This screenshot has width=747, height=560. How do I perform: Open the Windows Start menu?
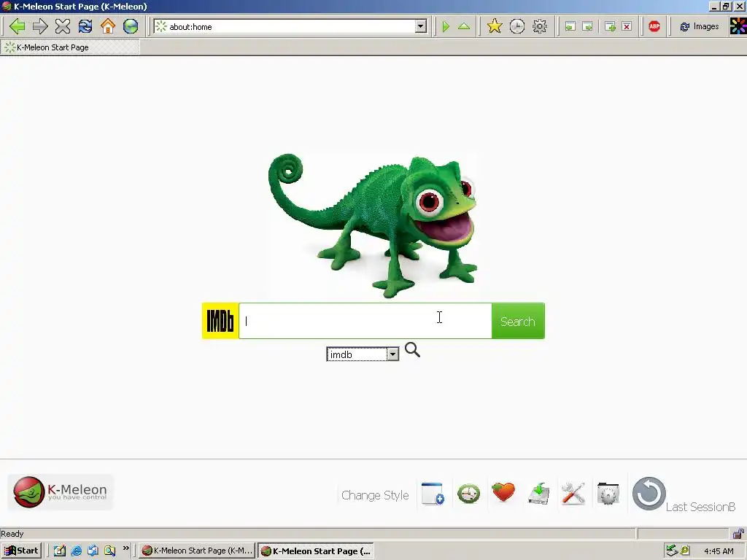pos(21,551)
